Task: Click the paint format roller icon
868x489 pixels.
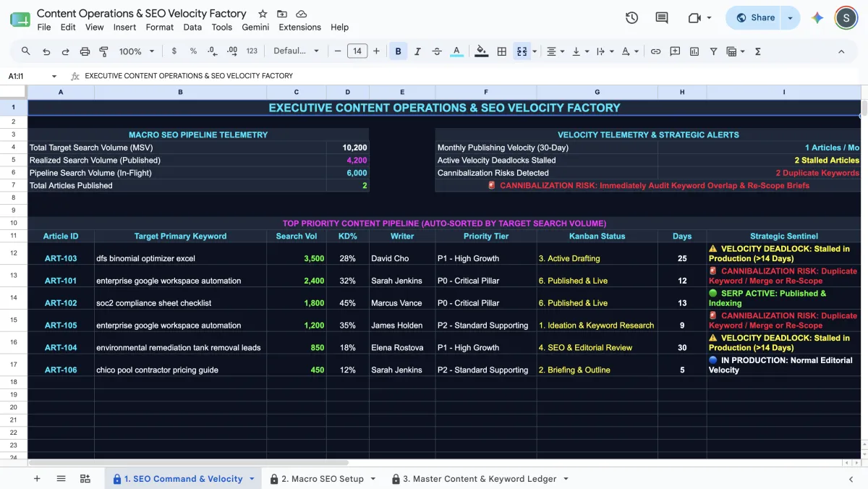Action: click(103, 51)
